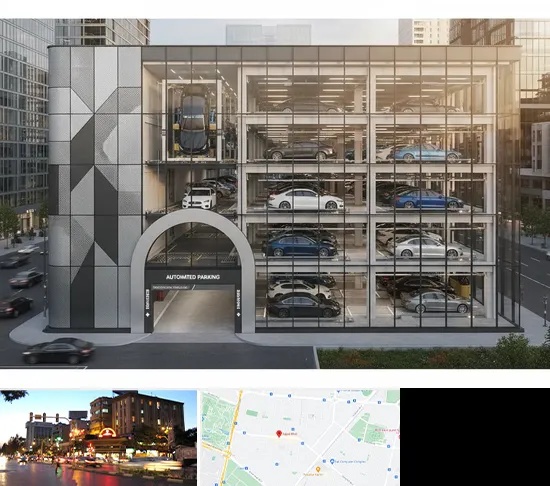This screenshot has height=486, width=550.
Task: Click the bus stop icon on the red pin's street near the yellow road
Action: click(x=244, y=433)
